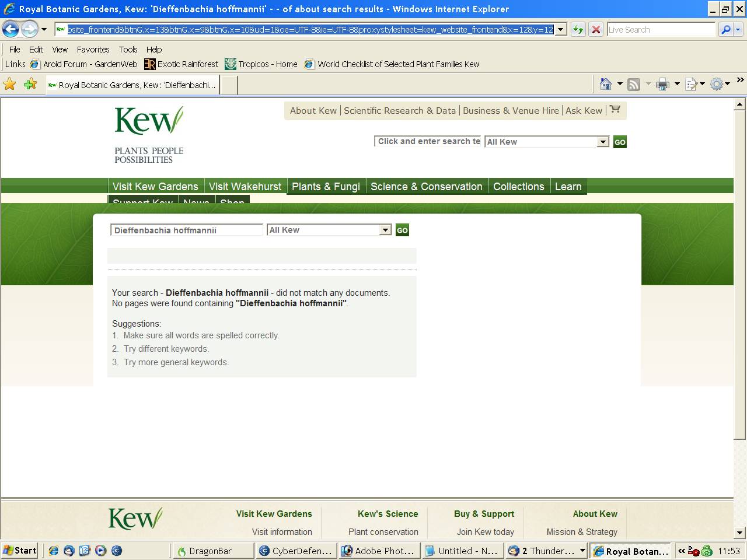Expand the address bar history dropdown

561,30
